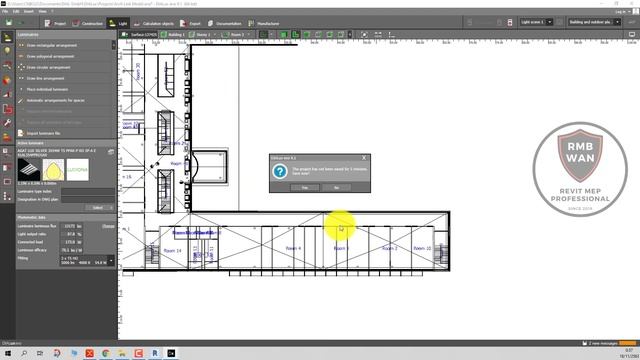Open the Edit menu

coord(16,11)
